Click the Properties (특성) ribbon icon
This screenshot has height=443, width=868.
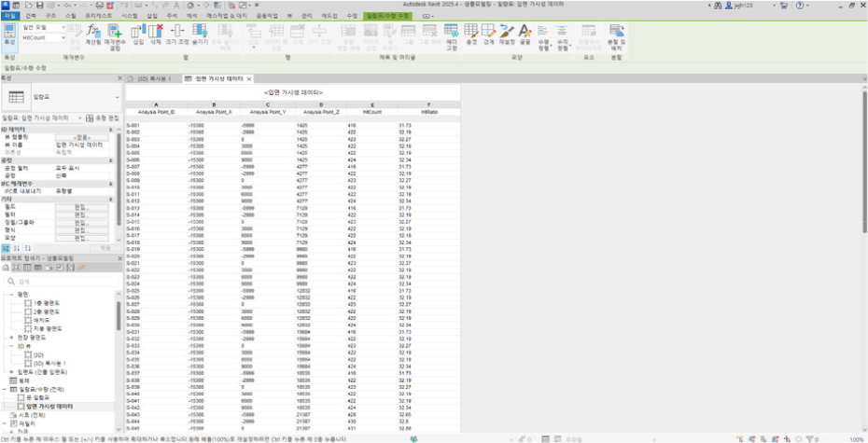point(9,34)
